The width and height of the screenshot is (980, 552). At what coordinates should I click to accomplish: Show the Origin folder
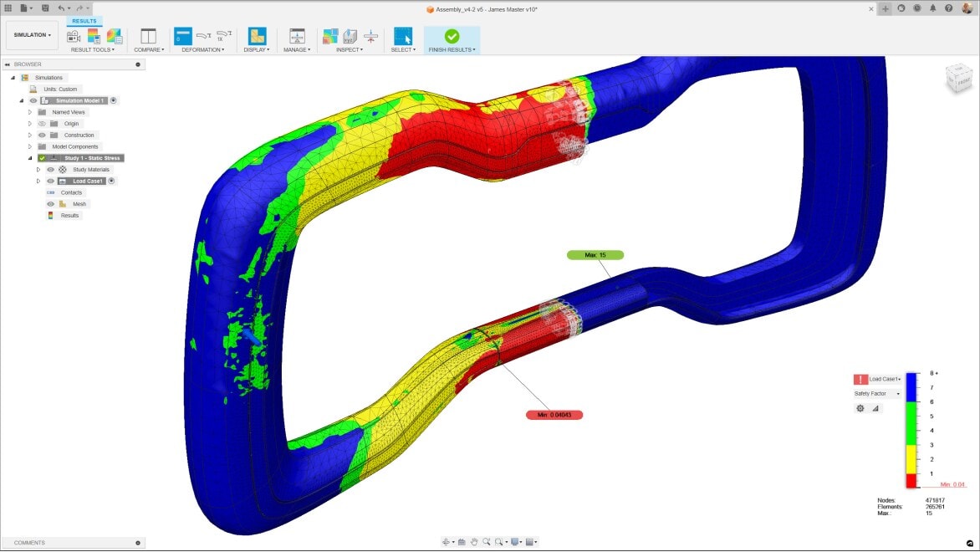[42, 123]
